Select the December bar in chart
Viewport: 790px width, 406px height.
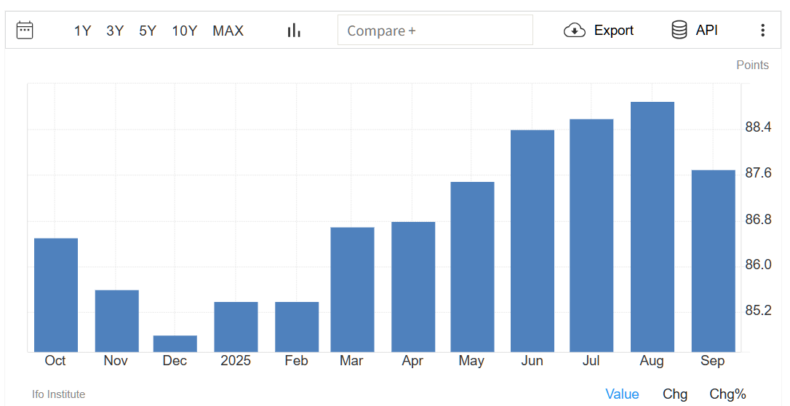click(175, 344)
